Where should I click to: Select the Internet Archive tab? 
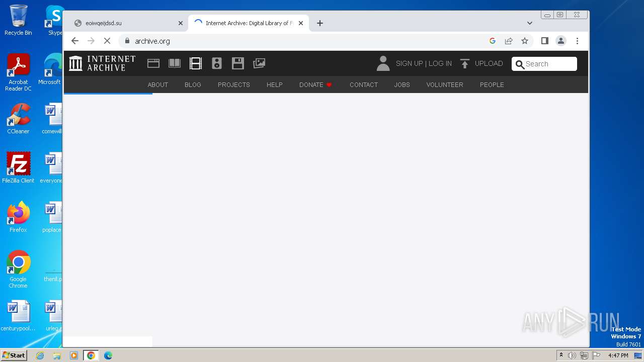(x=249, y=23)
